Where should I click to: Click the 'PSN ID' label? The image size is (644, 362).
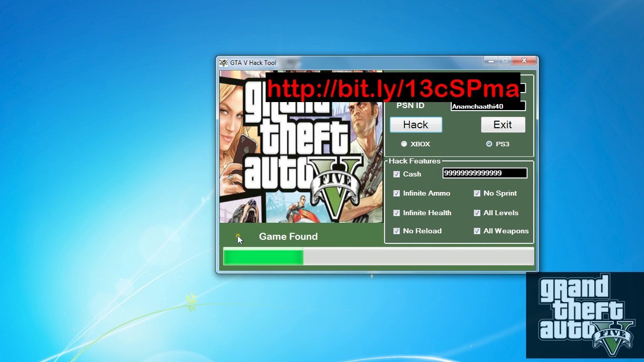pyautogui.click(x=411, y=106)
